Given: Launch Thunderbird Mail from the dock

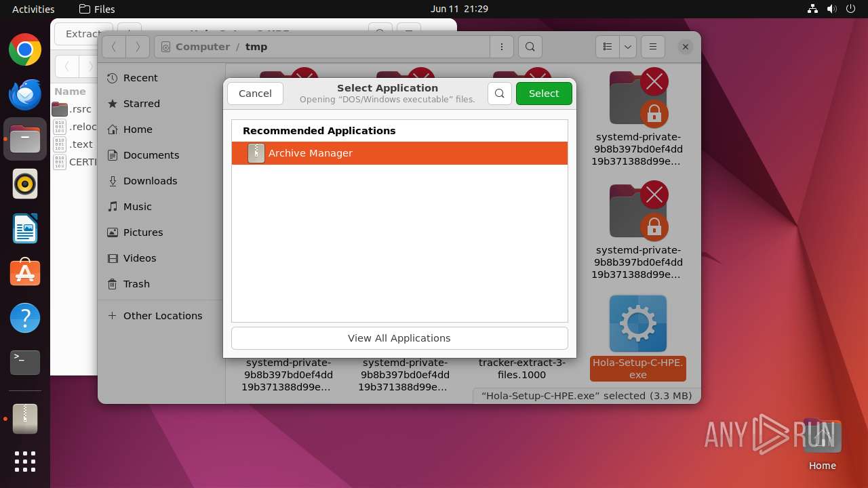Looking at the screenshot, I should click(25, 94).
